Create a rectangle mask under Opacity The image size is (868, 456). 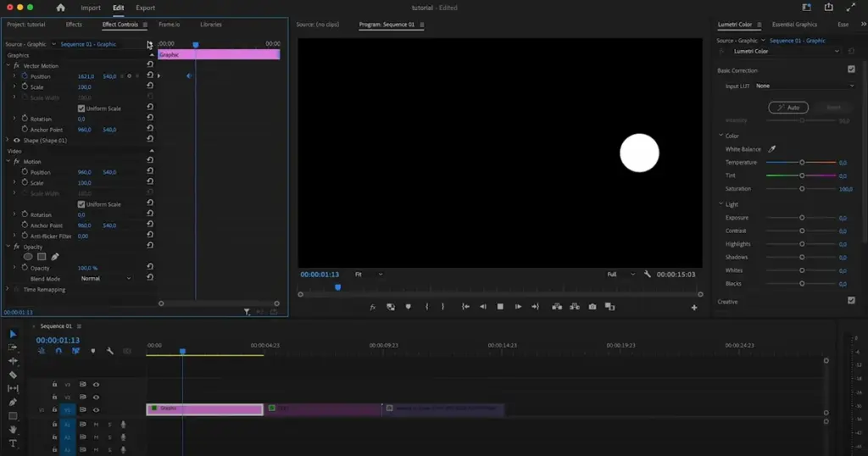pyautogui.click(x=42, y=257)
